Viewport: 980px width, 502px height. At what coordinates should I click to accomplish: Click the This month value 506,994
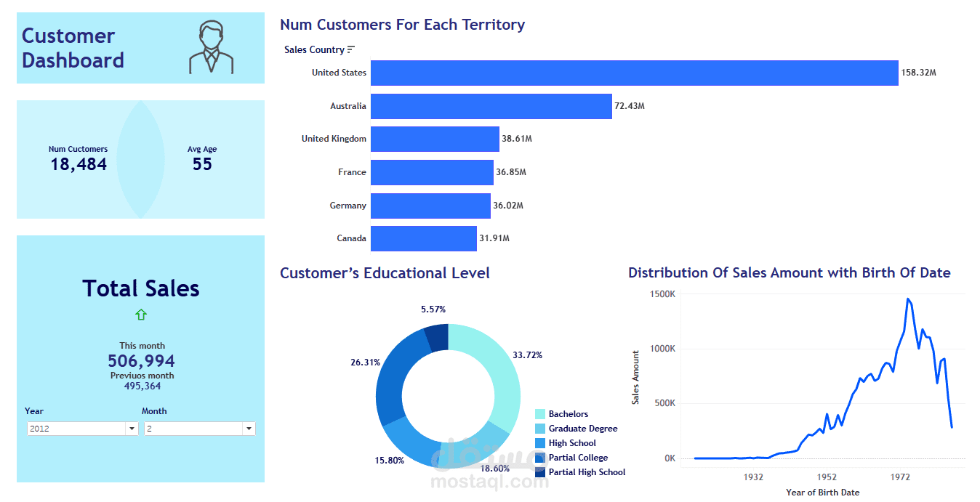tap(140, 361)
